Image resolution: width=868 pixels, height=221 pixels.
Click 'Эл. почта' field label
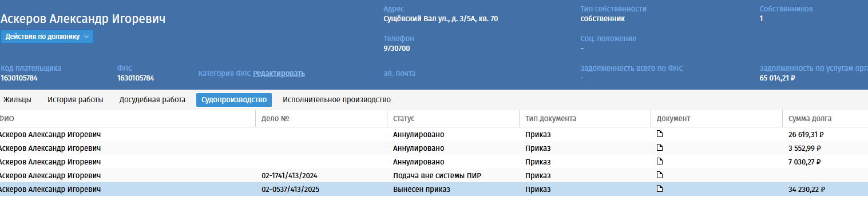pyautogui.click(x=399, y=73)
